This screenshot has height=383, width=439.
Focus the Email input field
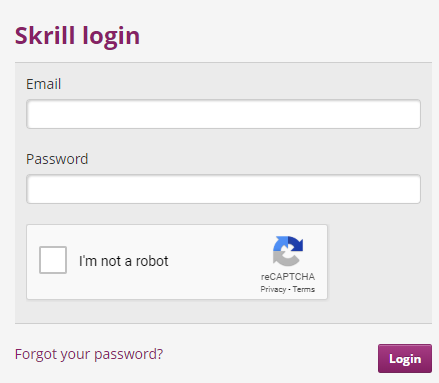(223, 114)
